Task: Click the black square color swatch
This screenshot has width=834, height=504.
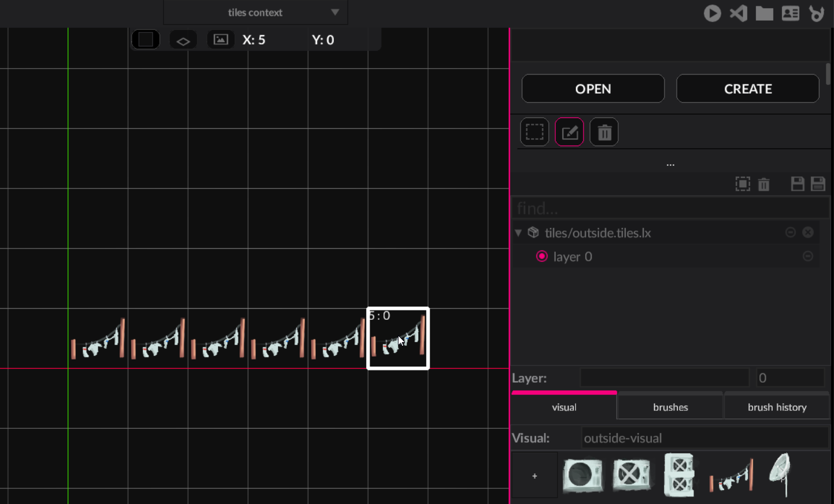Action: (146, 40)
